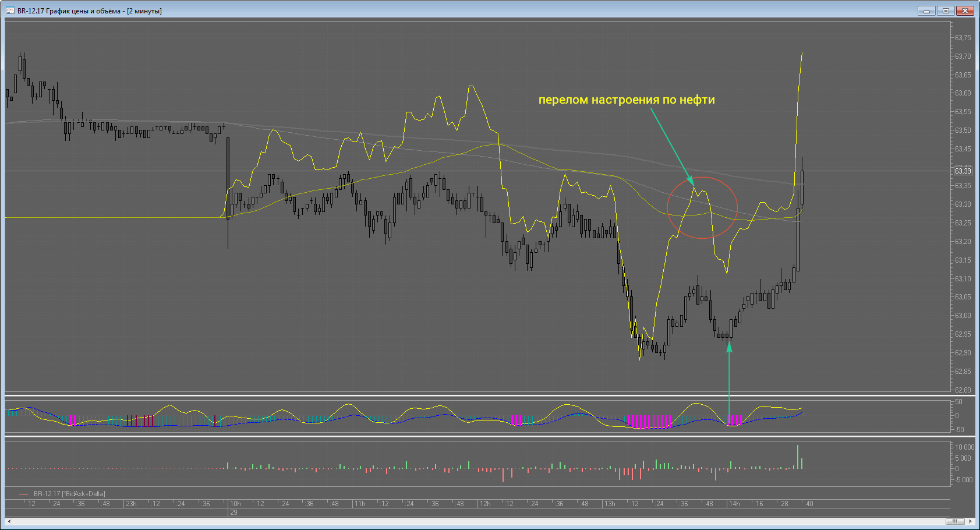Click the horizontal scrollbar left arrow
Screen dimensions: 980x530
pyautogui.click(x=9, y=521)
